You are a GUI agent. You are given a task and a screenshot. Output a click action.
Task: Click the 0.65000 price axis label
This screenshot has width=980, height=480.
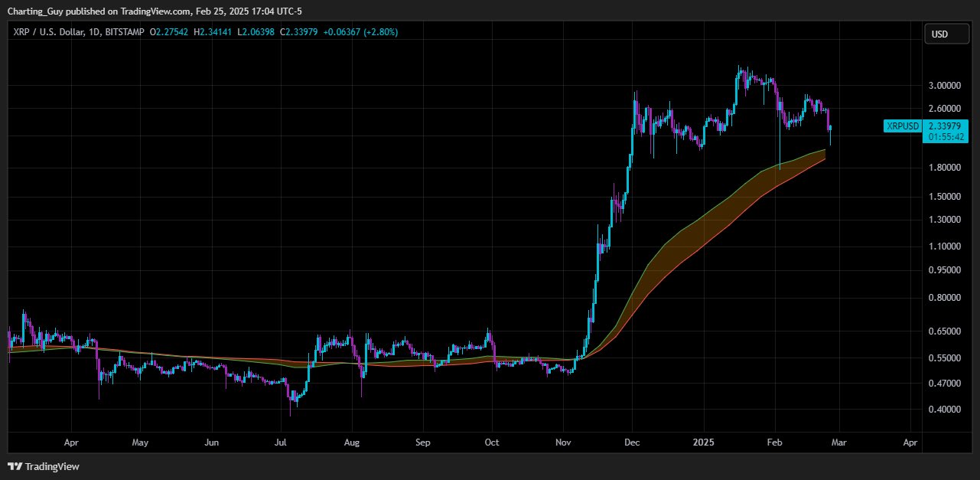tap(943, 331)
